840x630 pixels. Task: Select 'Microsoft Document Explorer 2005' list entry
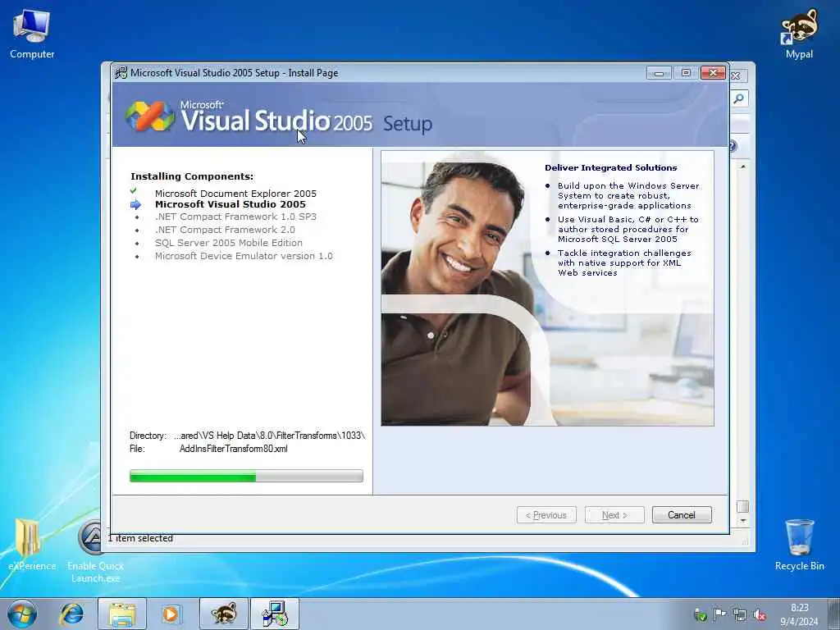235,194
